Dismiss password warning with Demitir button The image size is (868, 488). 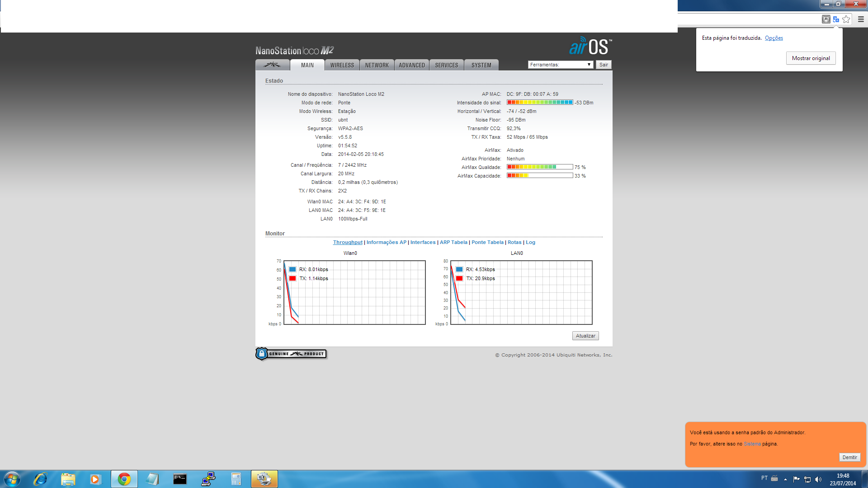point(849,457)
